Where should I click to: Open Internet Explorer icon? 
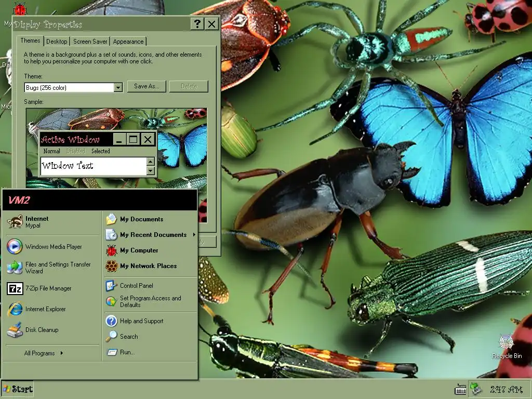coord(15,309)
